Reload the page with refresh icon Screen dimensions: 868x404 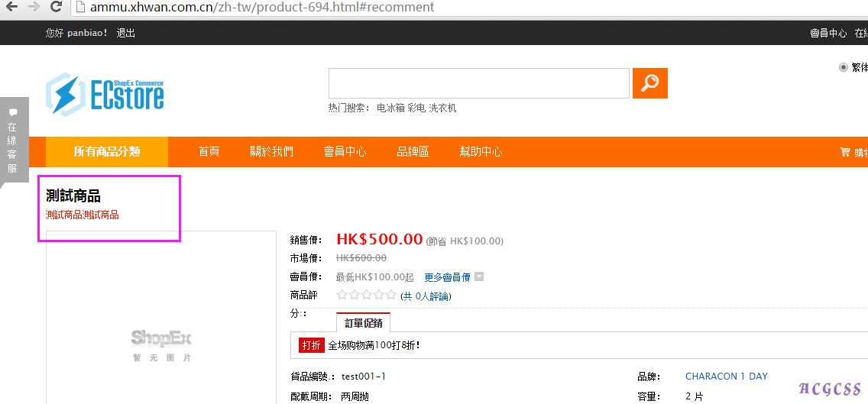click(55, 7)
